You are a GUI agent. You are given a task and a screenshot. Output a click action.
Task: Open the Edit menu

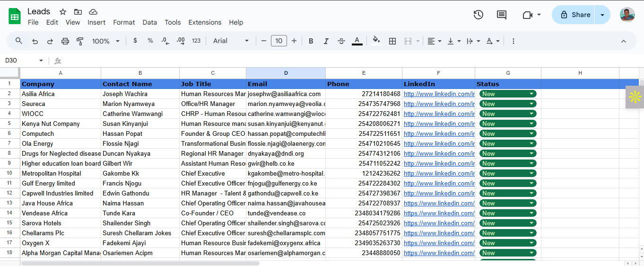click(52, 22)
